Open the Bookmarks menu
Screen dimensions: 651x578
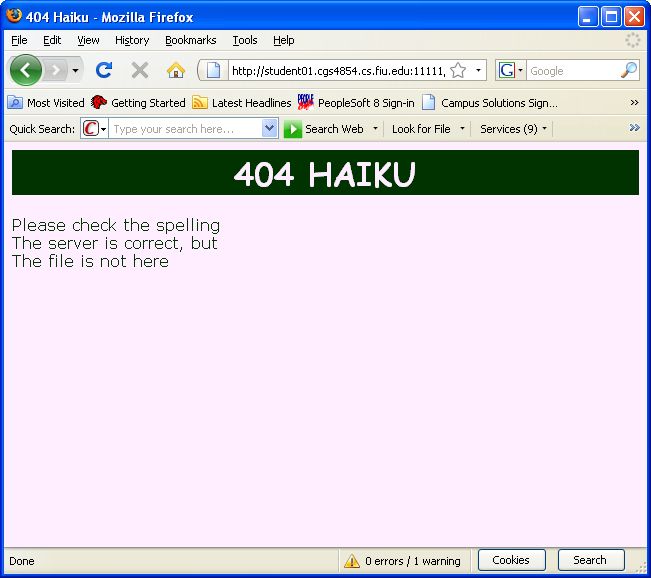click(x=191, y=40)
